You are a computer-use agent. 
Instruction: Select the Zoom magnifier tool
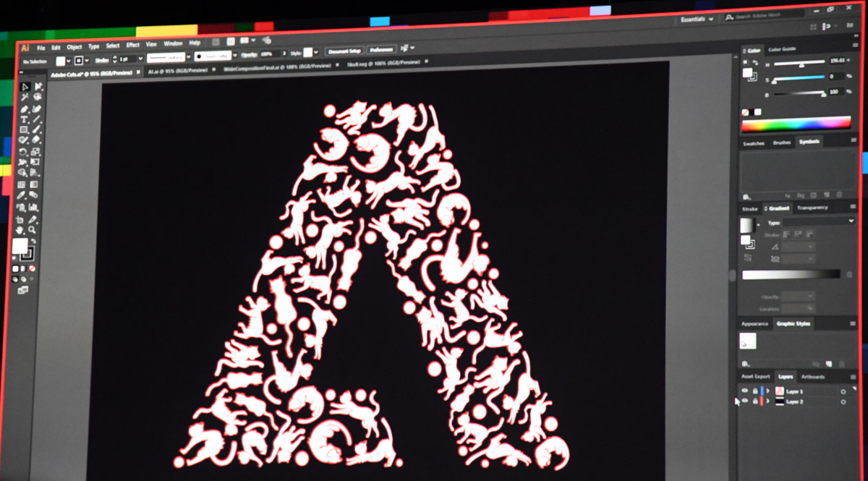click(33, 230)
